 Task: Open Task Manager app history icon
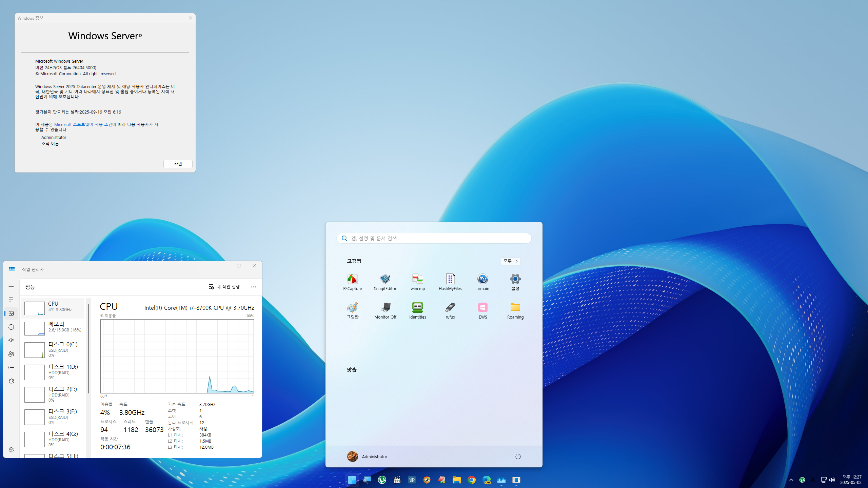click(x=11, y=327)
